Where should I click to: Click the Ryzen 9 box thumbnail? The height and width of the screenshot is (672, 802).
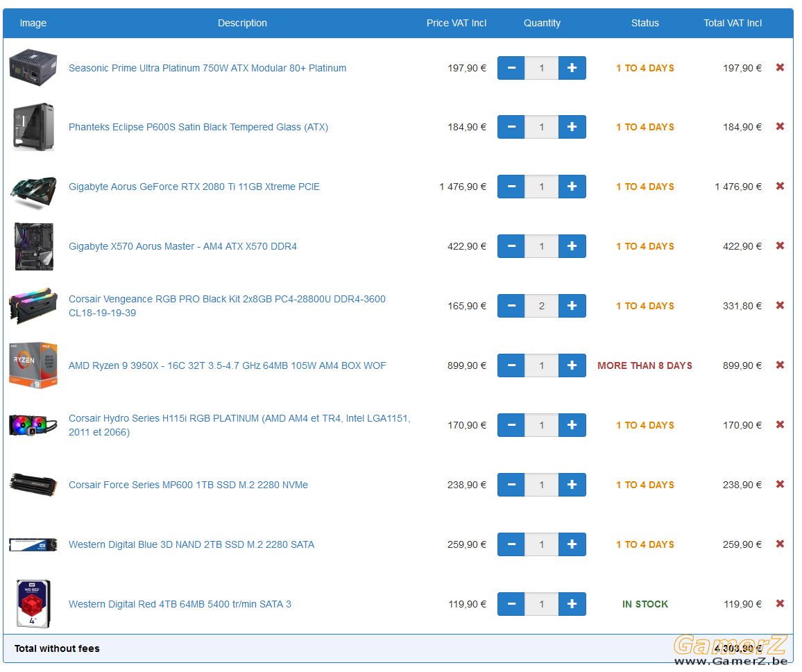pos(33,365)
